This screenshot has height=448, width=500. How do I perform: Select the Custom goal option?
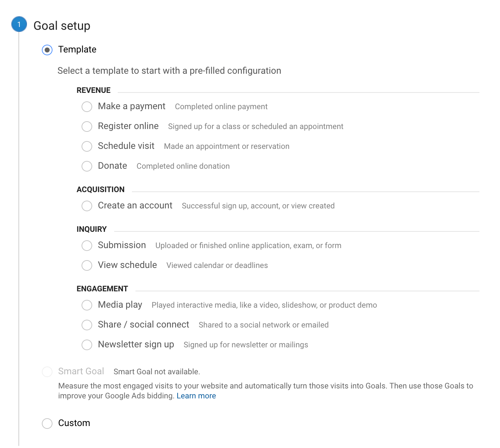47,424
